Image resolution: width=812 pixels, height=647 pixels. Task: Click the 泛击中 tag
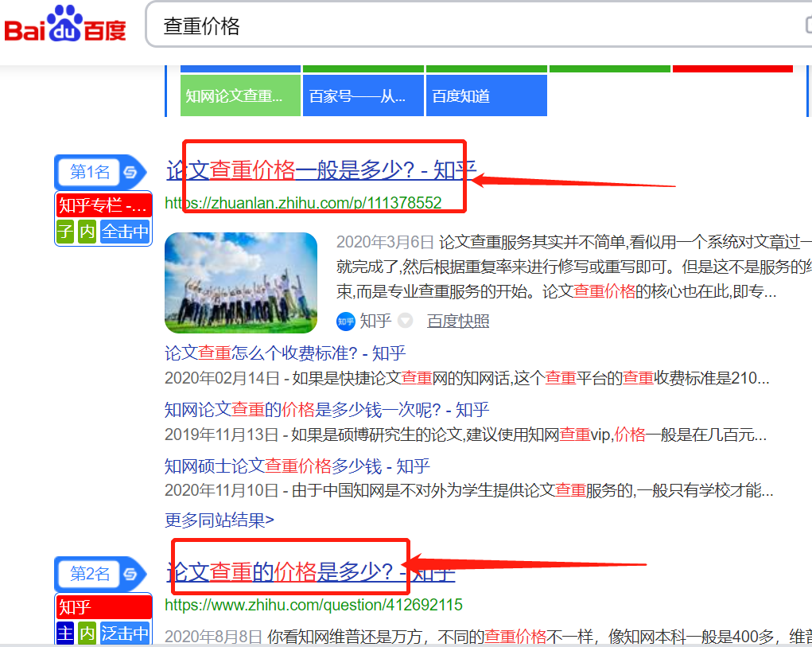tap(125, 633)
